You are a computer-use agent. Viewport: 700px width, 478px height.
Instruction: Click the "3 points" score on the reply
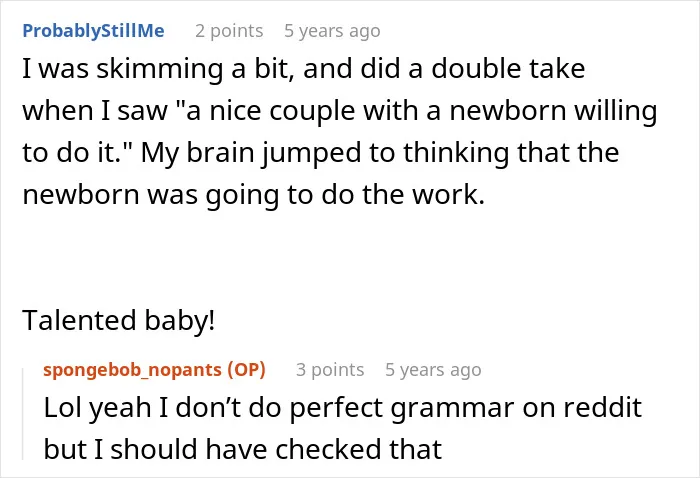[330, 370]
